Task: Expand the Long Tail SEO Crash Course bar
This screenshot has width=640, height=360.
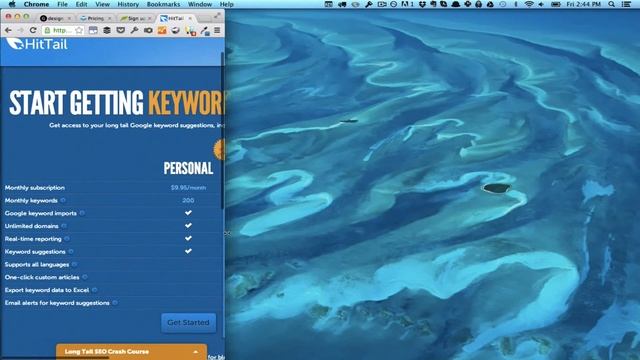Action: (131, 351)
